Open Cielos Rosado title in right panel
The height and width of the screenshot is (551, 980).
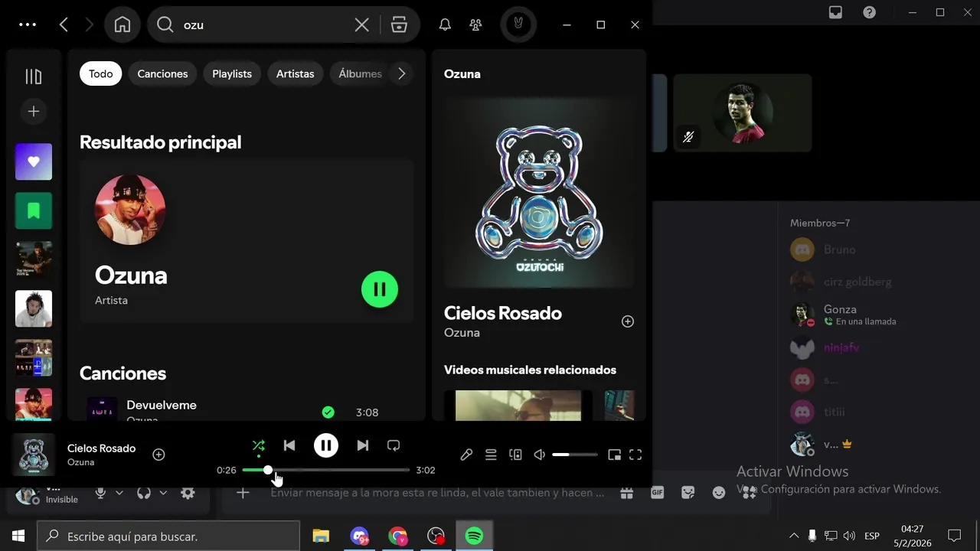tap(503, 313)
